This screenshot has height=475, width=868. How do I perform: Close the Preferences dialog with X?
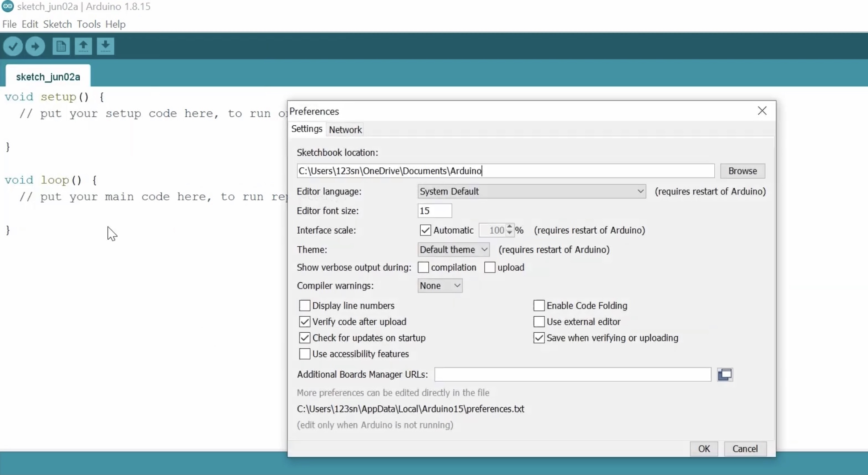[762, 111]
